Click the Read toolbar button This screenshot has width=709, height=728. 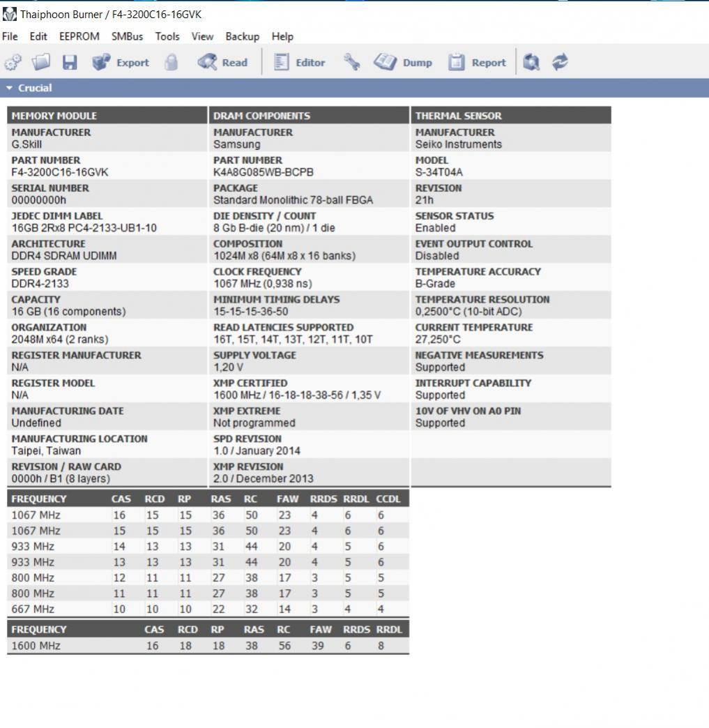click(x=222, y=62)
